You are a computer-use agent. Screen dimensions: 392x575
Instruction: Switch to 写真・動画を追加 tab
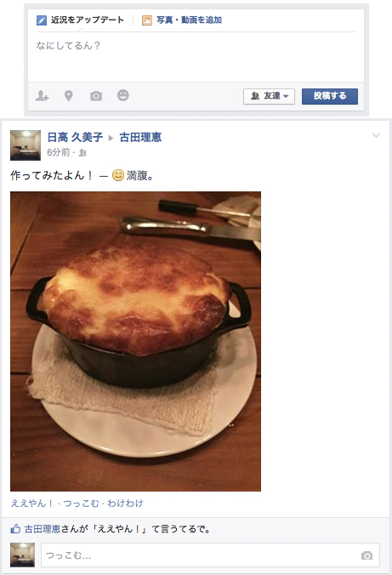tap(182, 20)
